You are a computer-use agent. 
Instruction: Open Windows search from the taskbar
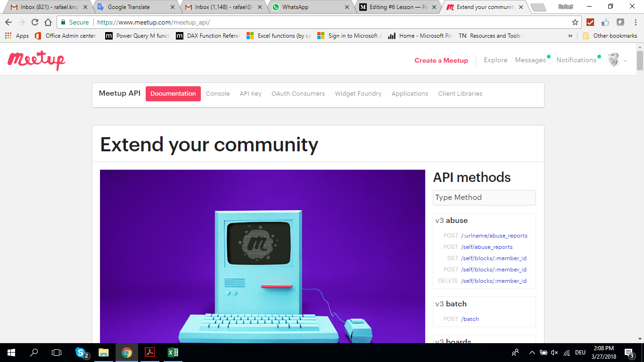[34, 353]
